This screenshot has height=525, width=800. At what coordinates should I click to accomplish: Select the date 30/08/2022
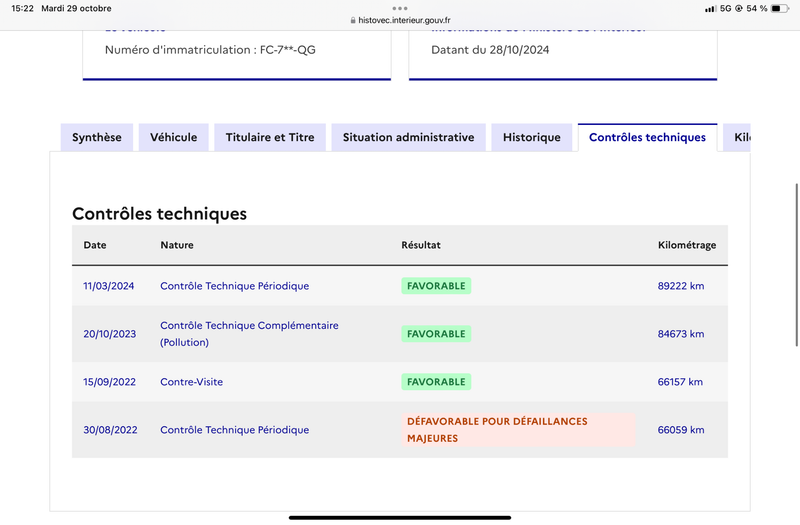[110, 430]
